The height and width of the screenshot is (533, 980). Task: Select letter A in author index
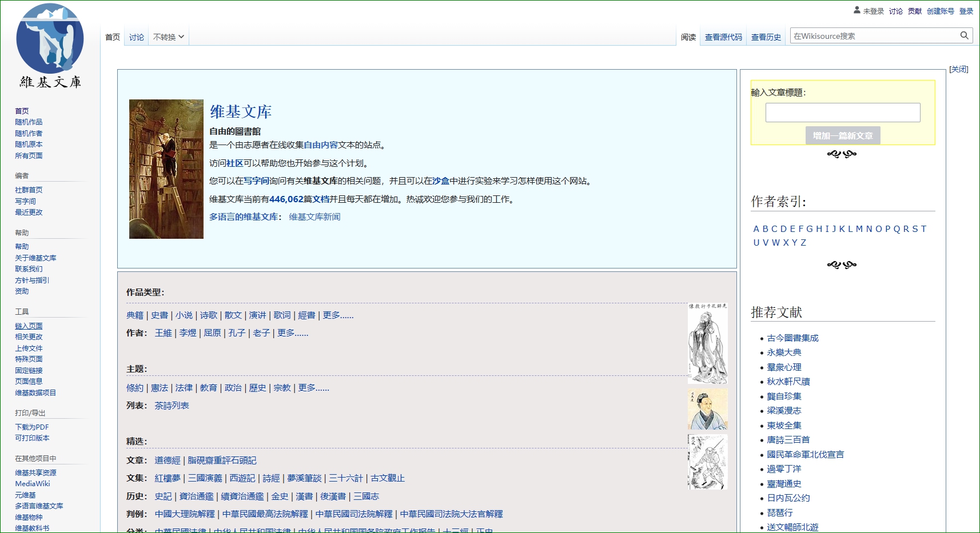click(756, 229)
